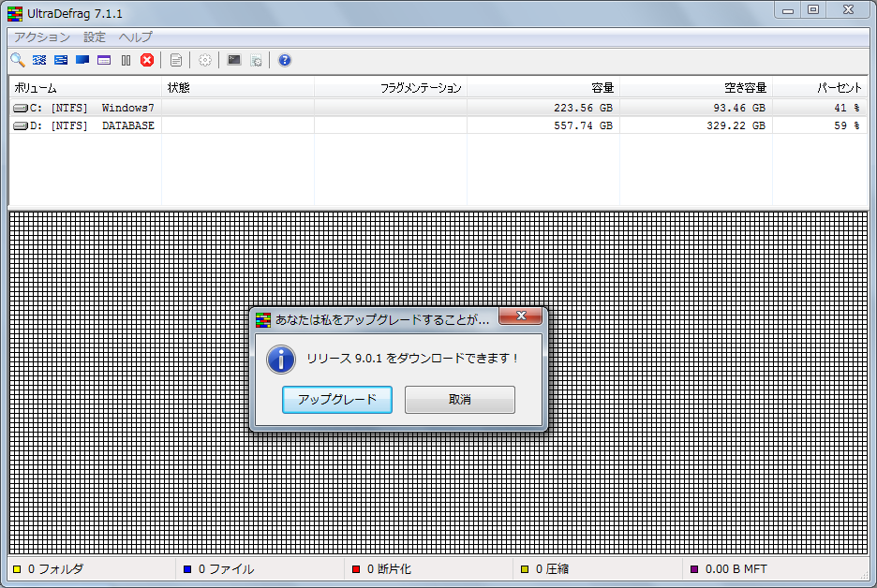
Task: Click the Analyze magnifier toolbar icon
Action: pyautogui.click(x=18, y=60)
